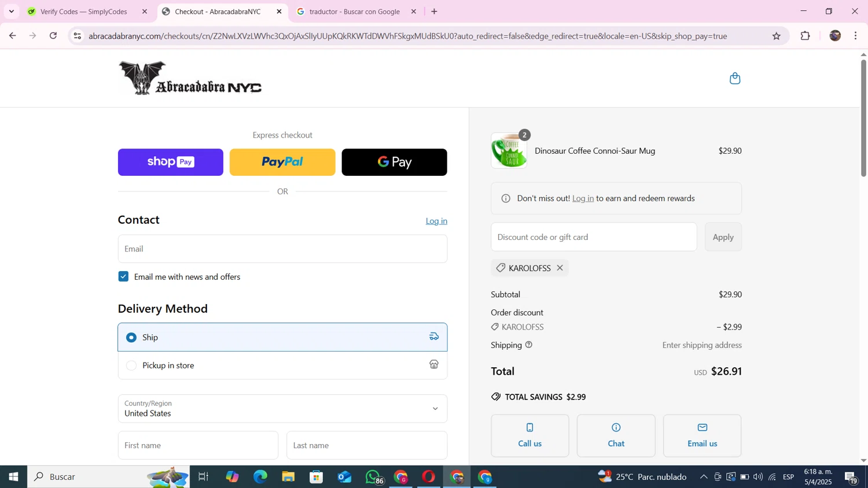This screenshot has width=868, height=488.
Task: Select Pickup in store radio option
Action: [131, 365]
